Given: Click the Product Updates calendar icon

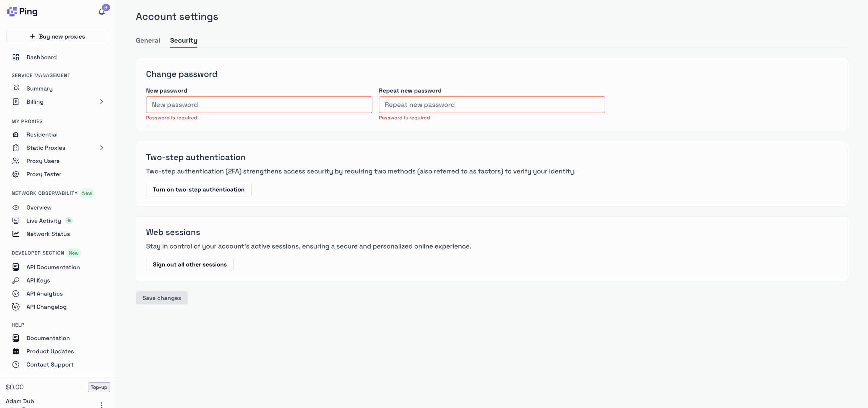Looking at the screenshot, I should 16,351.
